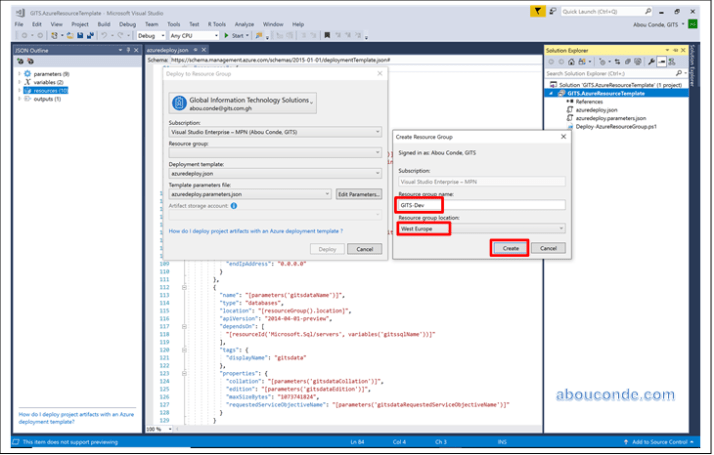Click the Azure deployment template help link
The image size is (714, 455).
pos(255,230)
